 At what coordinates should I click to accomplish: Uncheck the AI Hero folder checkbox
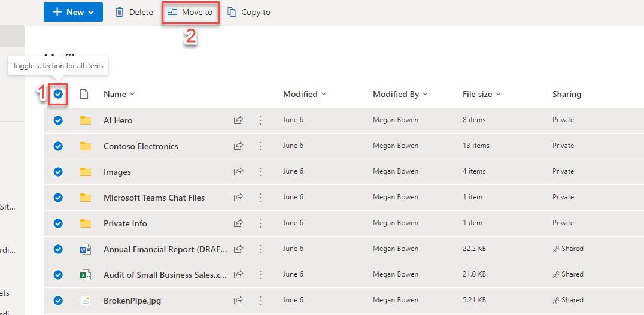point(58,120)
